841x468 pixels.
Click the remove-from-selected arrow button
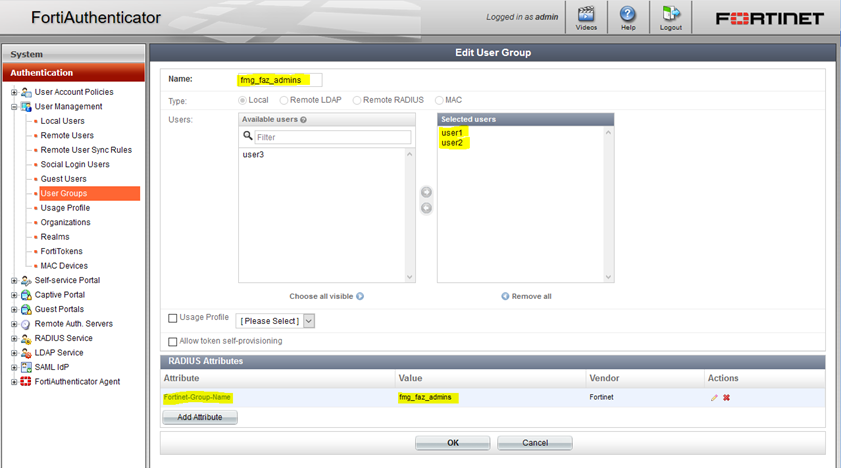point(426,208)
